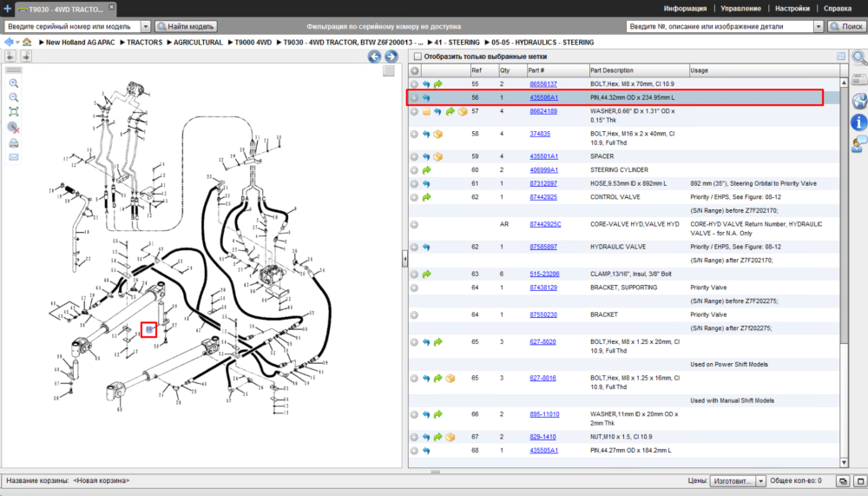868x496 pixels.
Task: Zoom in on the parts diagram
Action: point(14,83)
